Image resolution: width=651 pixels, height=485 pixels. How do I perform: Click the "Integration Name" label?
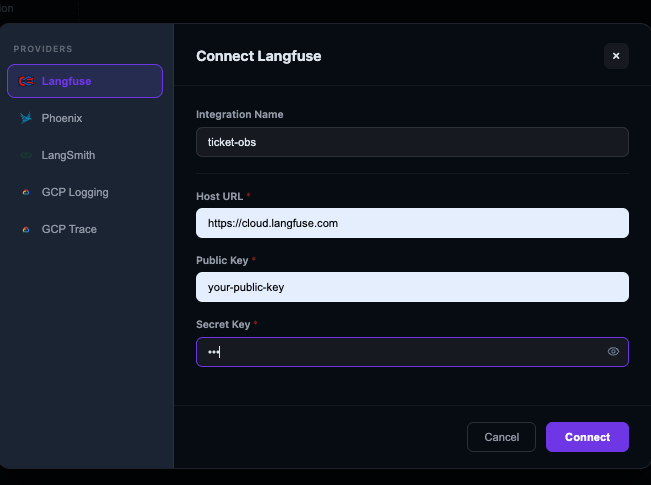240,114
